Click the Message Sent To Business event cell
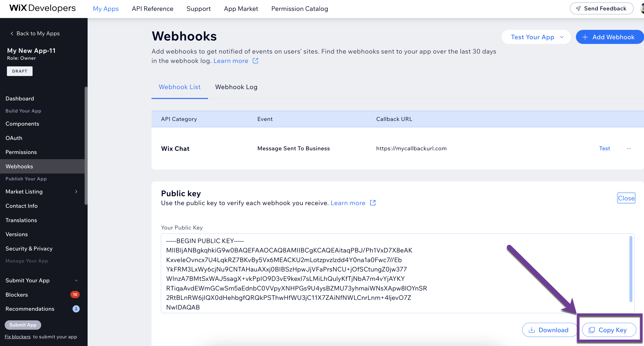The width and height of the screenshot is (644, 346). point(293,149)
